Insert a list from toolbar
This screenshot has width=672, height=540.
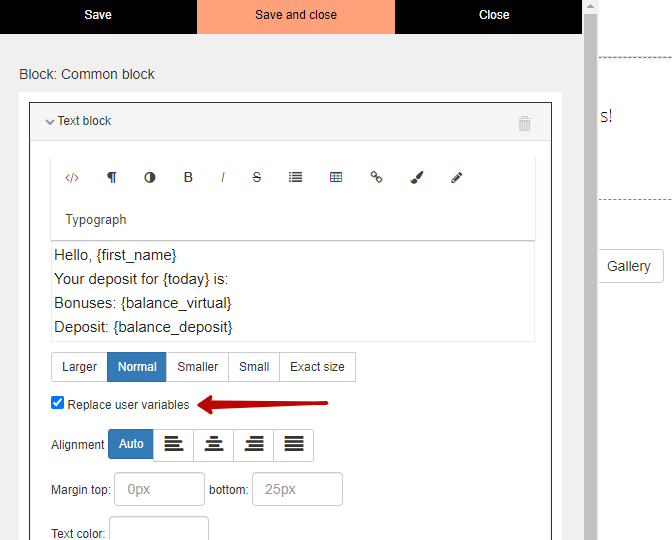point(295,177)
